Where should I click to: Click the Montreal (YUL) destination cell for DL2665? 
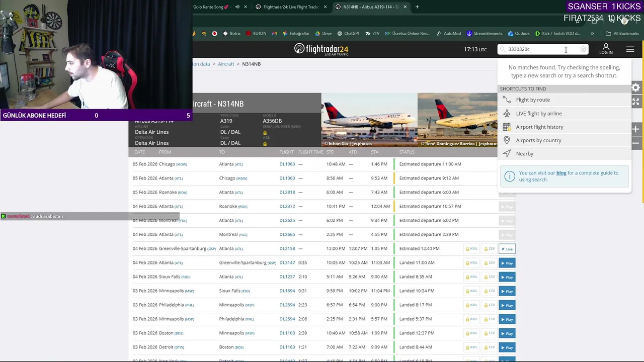[233, 234]
